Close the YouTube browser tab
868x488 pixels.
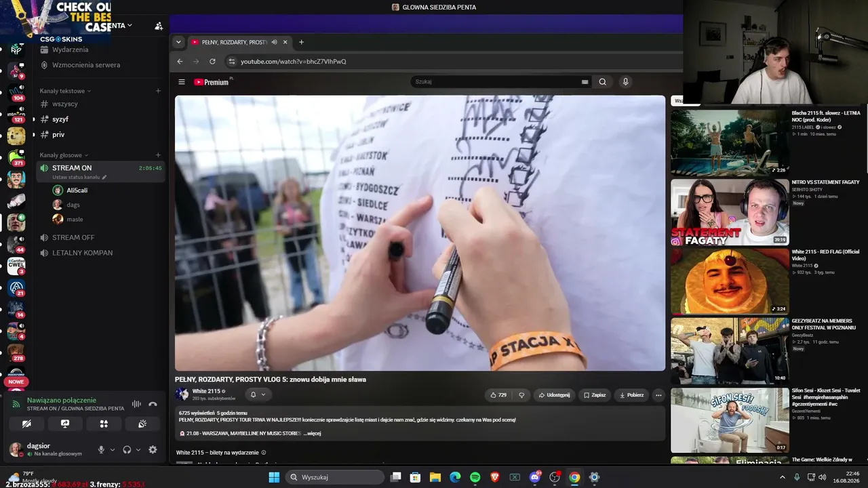285,42
